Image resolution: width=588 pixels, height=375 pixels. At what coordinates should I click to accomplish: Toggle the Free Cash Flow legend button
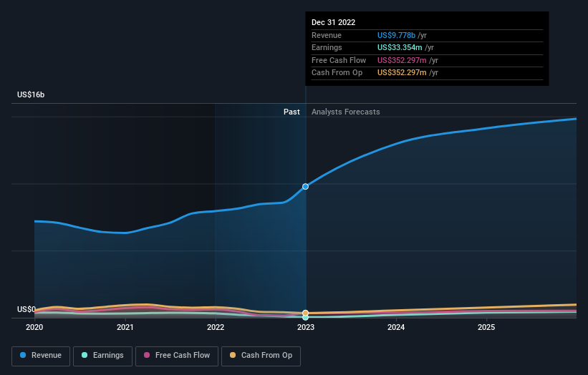(177, 356)
